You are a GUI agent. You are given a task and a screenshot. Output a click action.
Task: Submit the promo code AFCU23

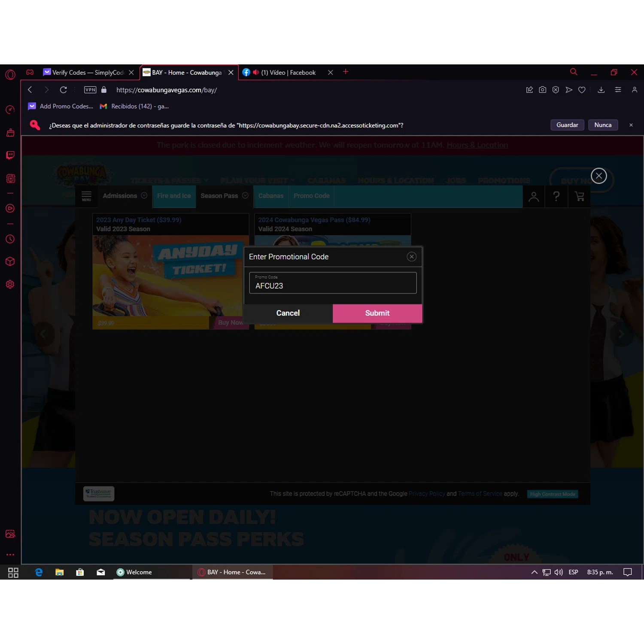pos(377,313)
